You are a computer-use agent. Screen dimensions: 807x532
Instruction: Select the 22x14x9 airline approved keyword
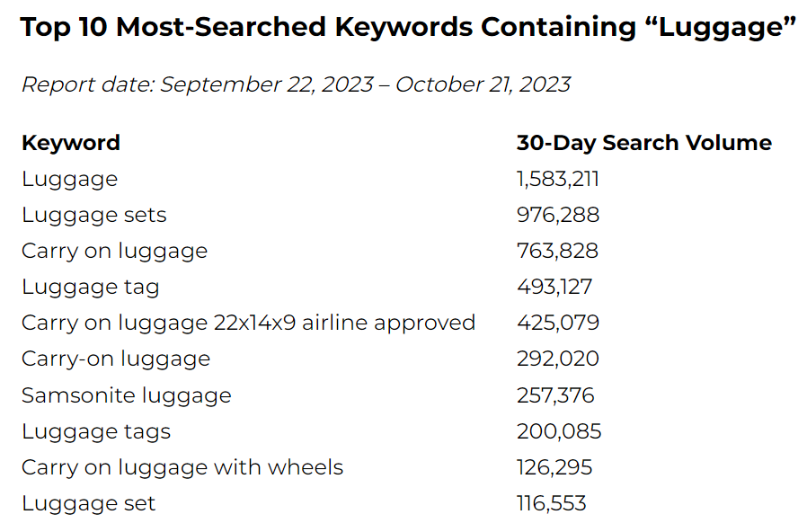click(248, 324)
